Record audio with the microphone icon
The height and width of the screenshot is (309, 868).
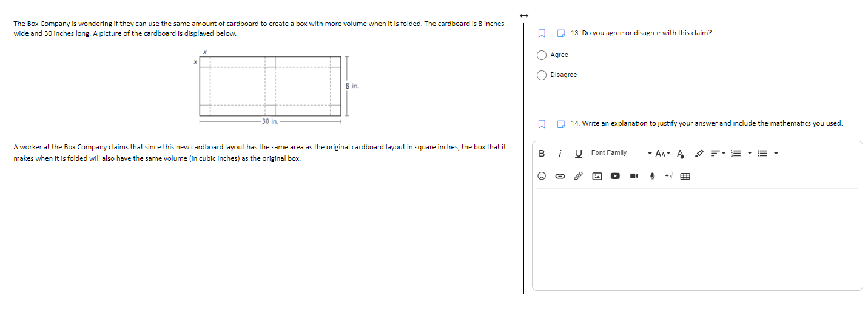click(652, 176)
